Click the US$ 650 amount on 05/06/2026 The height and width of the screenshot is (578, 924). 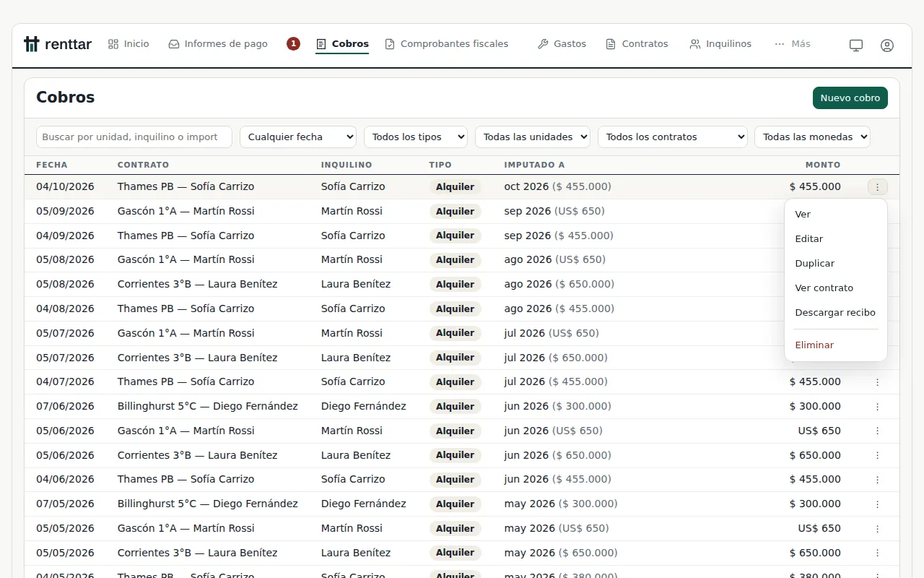pos(819,431)
